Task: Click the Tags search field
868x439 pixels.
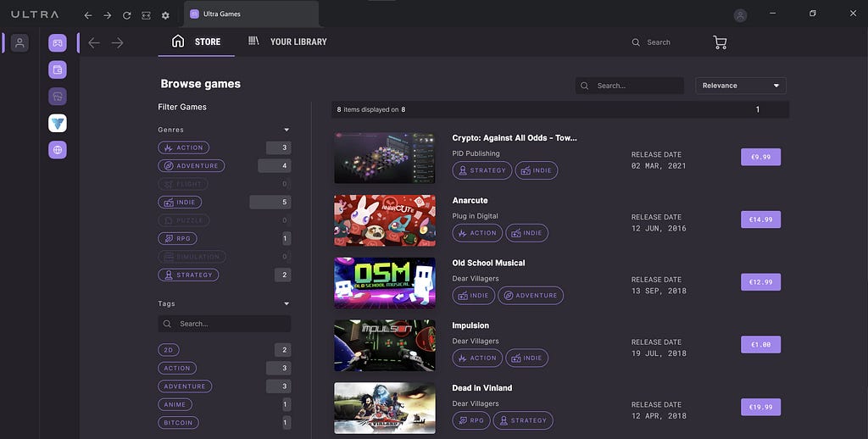Action: pos(224,324)
